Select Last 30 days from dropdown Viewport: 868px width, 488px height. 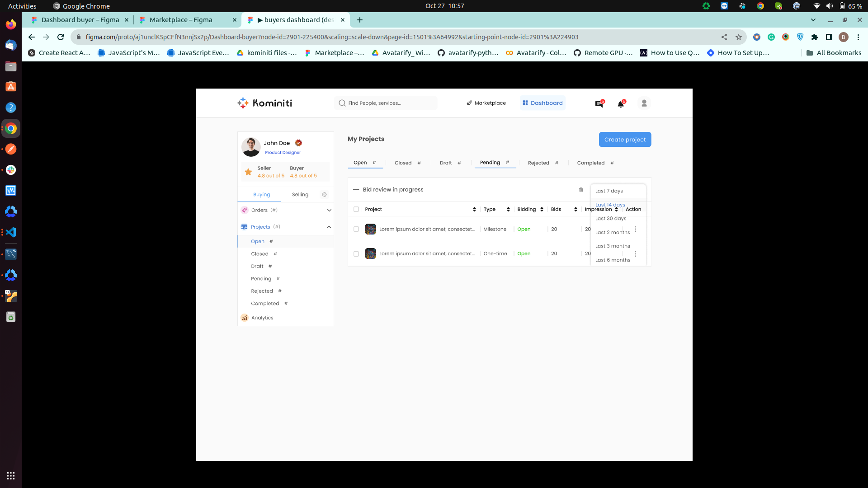click(611, 219)
